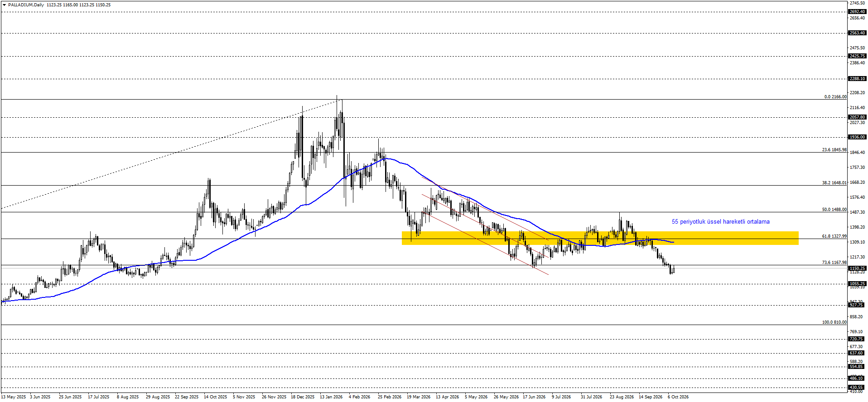
Task: Click the Fibonacci label '50.0 1488.00'
Action: click(834, 210)
